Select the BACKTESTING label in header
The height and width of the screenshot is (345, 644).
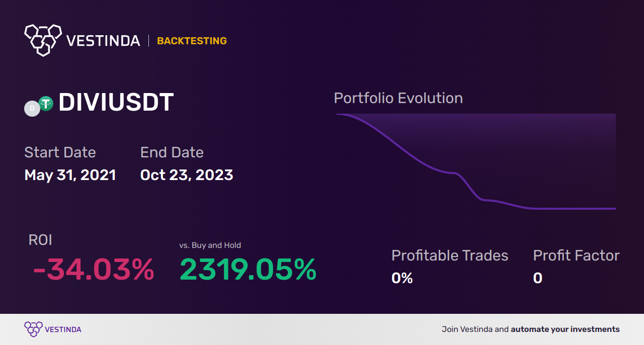(192, 41)
